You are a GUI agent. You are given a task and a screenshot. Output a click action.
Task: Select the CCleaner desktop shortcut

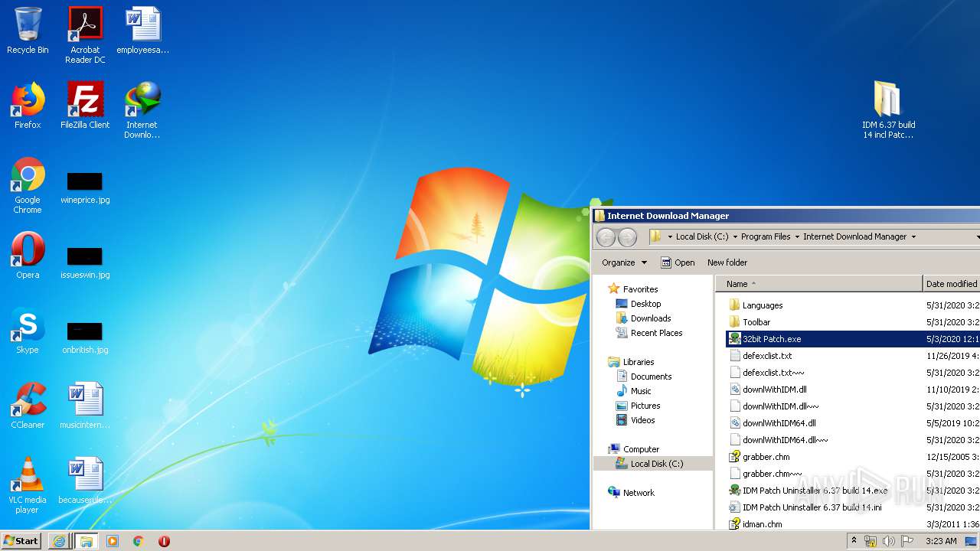28,406
